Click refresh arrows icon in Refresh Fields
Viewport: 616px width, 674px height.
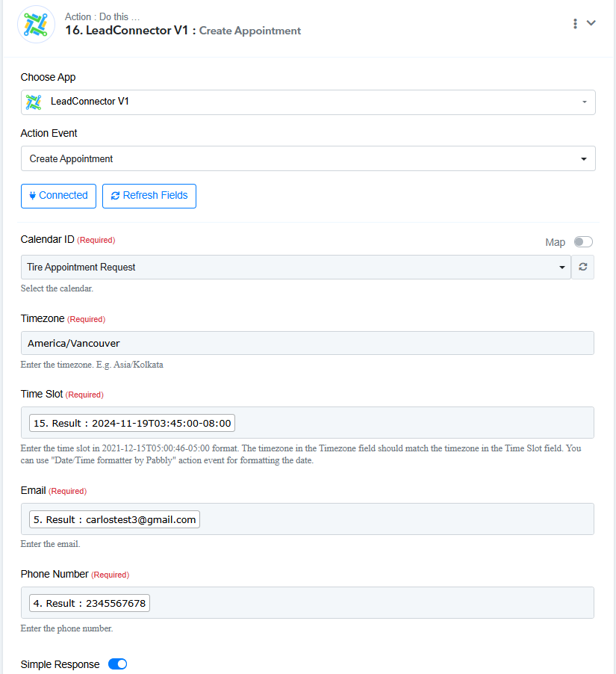(x=115, y=196)
